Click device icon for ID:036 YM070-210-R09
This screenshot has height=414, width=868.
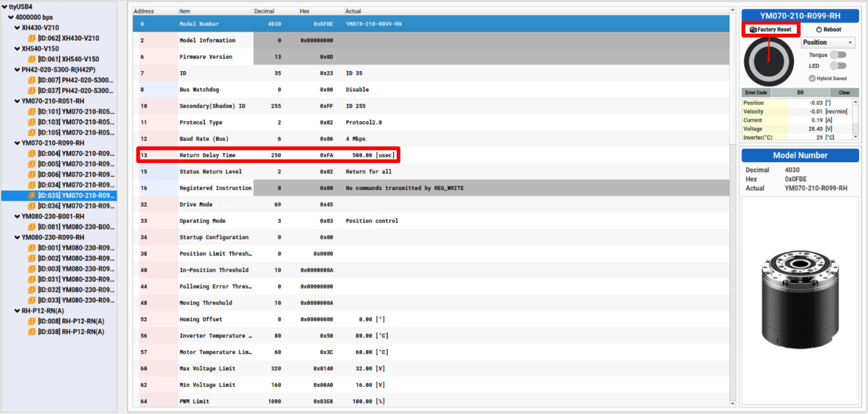(32, 206)
